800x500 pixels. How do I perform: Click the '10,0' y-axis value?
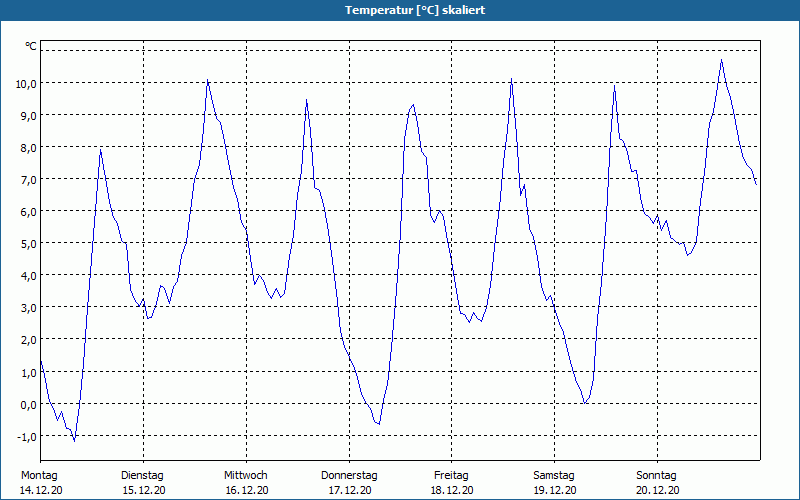tap(26, 84)
